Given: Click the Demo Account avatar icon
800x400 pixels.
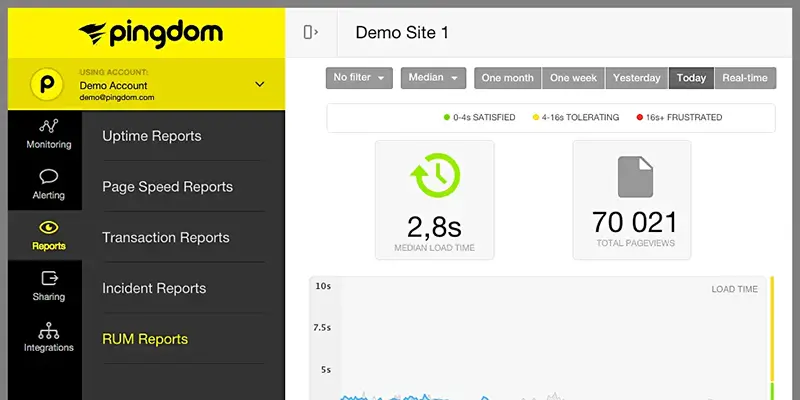Looking at the screenshot, I should click(46, 85).
